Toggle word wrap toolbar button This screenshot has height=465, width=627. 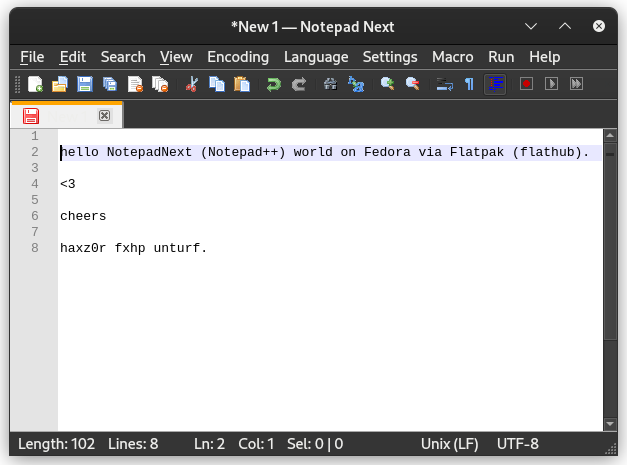point(445,85)
